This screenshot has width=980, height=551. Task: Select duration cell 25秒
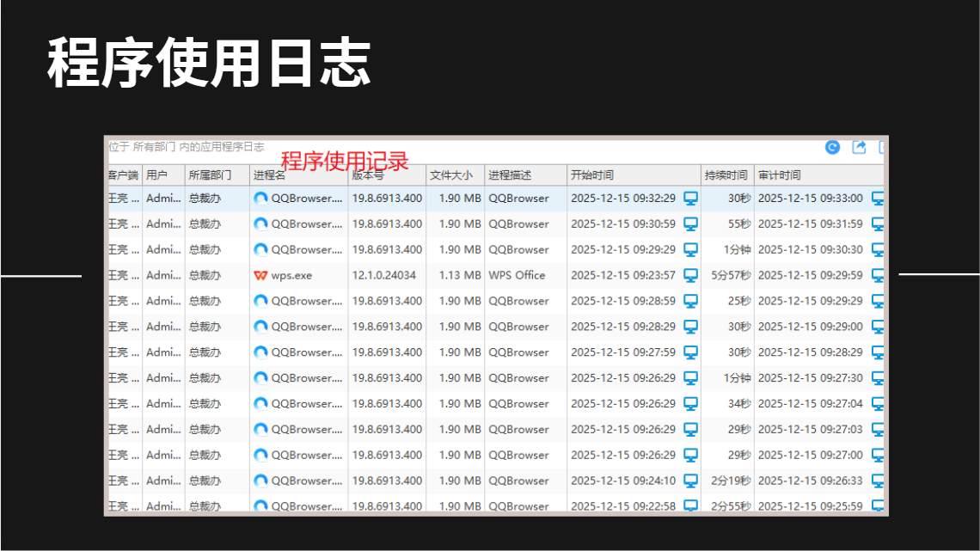point(739,301)
